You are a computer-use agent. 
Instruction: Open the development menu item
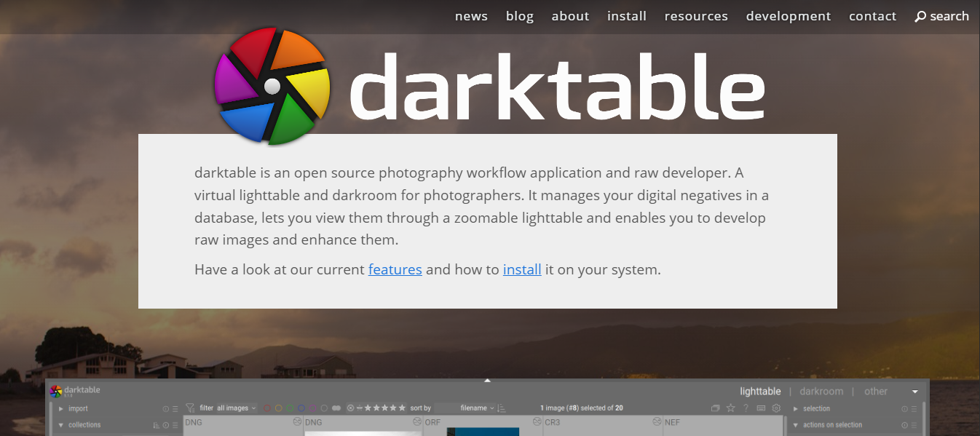[x=789, y=16]
